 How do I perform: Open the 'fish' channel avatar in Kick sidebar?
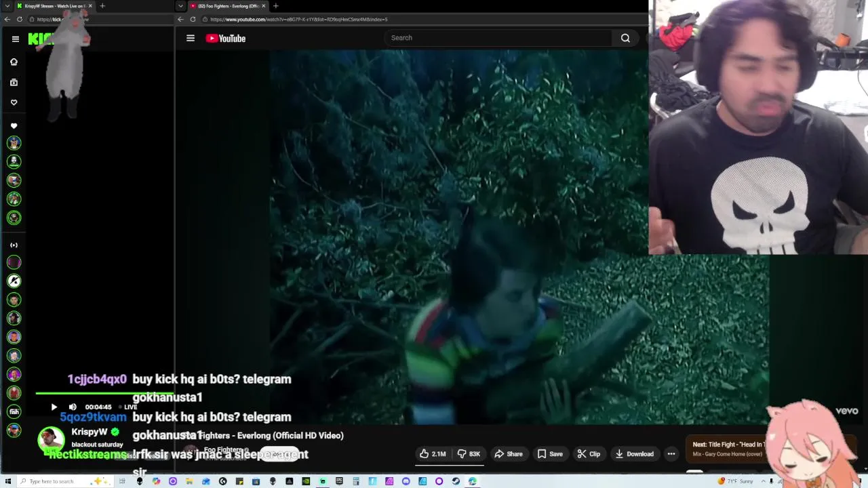point(14,411)
